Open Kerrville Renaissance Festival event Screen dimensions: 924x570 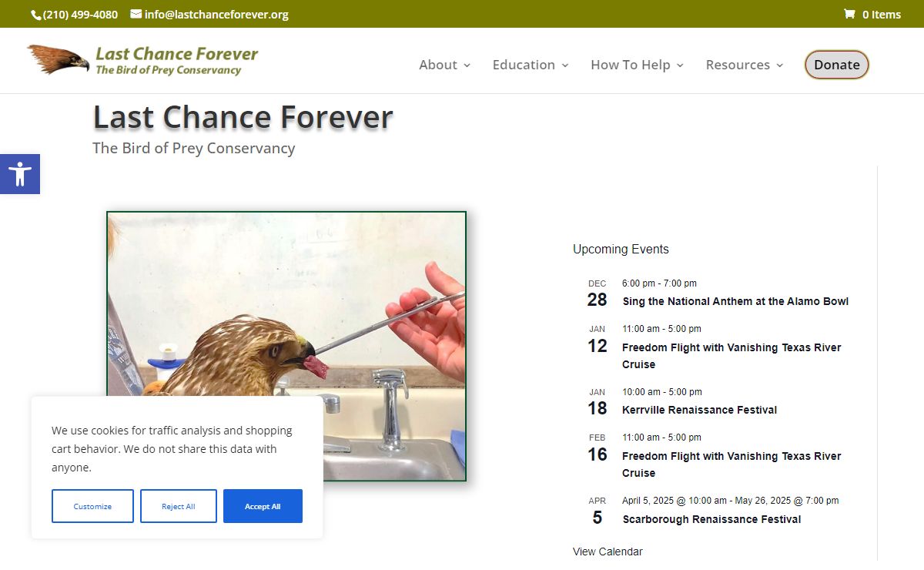click(x=700, y=410)
